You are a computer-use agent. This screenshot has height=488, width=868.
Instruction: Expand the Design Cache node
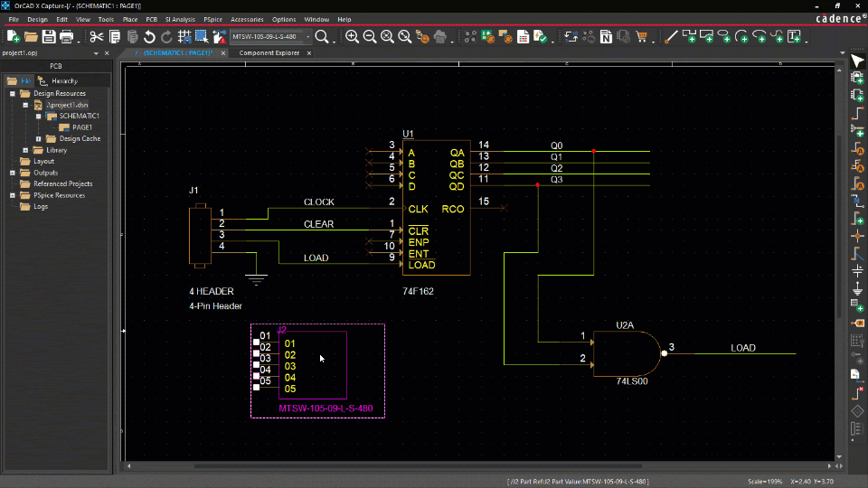(x=38, y=139)
